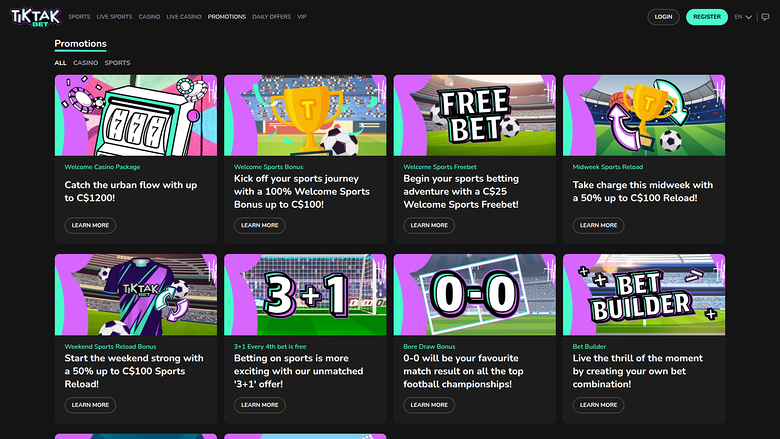This screenshot has width=780, height=439.
Task: Go to Live Casino in navigation
Action: 183,17
